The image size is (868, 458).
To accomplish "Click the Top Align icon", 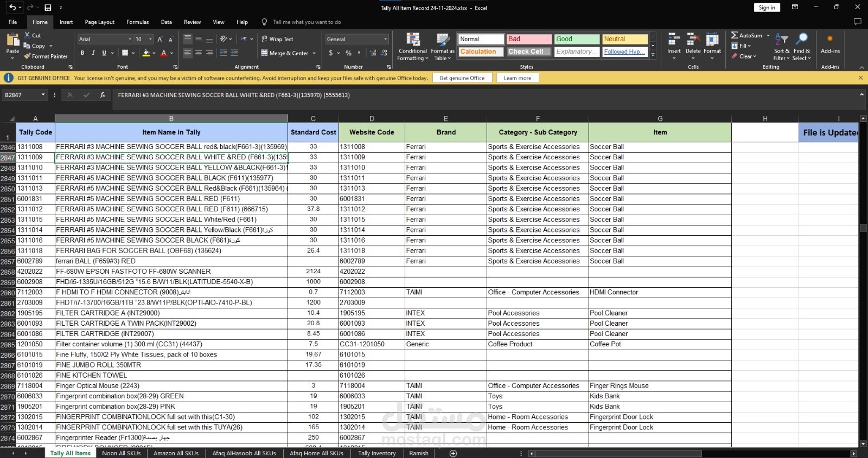I will 188,39.
